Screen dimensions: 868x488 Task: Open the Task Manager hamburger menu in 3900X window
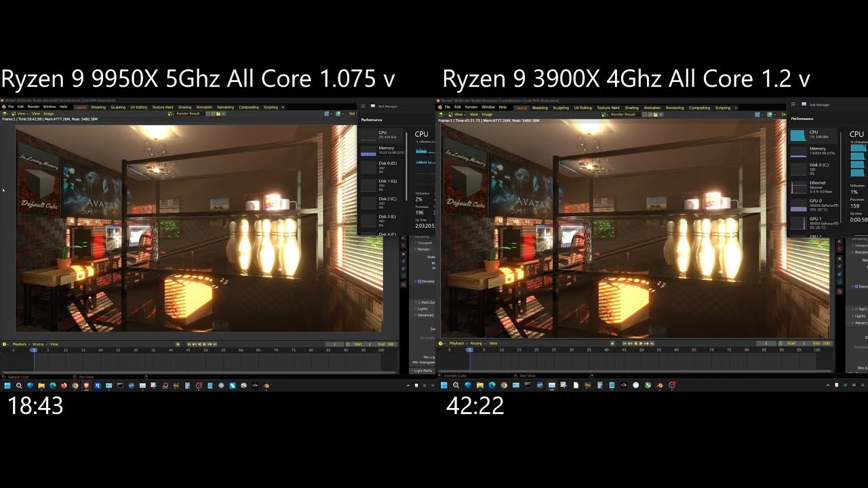[793, 104]
